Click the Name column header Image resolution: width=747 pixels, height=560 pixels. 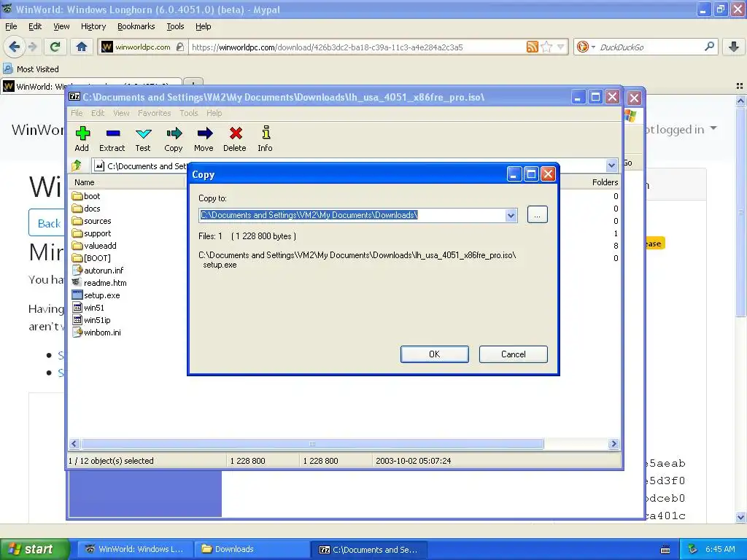pyautogui.click(x=128, y=182)
